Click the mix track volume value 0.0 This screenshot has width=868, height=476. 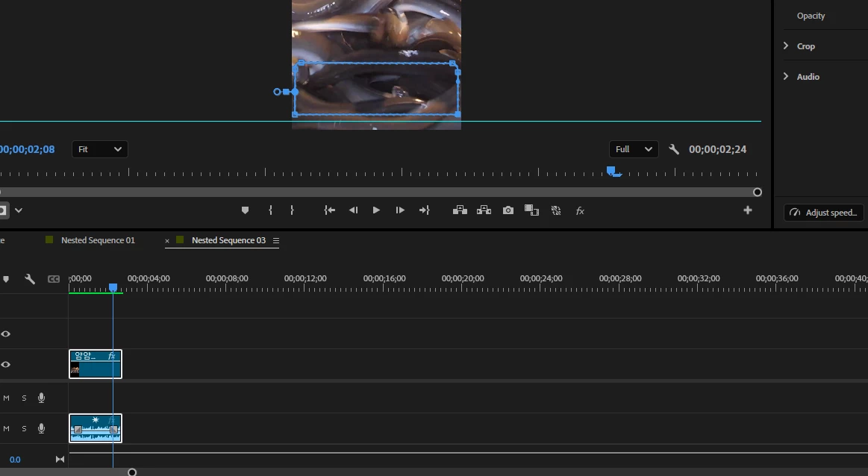pos(15,460)
